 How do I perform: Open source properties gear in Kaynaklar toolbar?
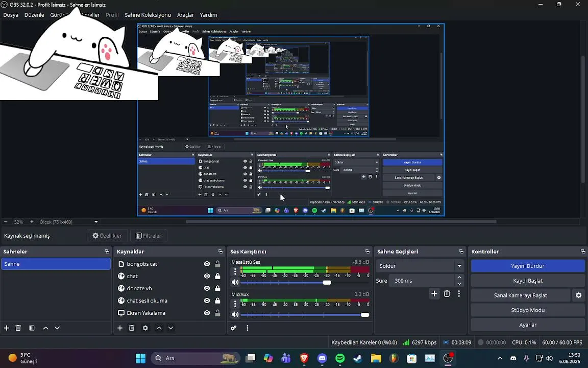tap(145, 328)
